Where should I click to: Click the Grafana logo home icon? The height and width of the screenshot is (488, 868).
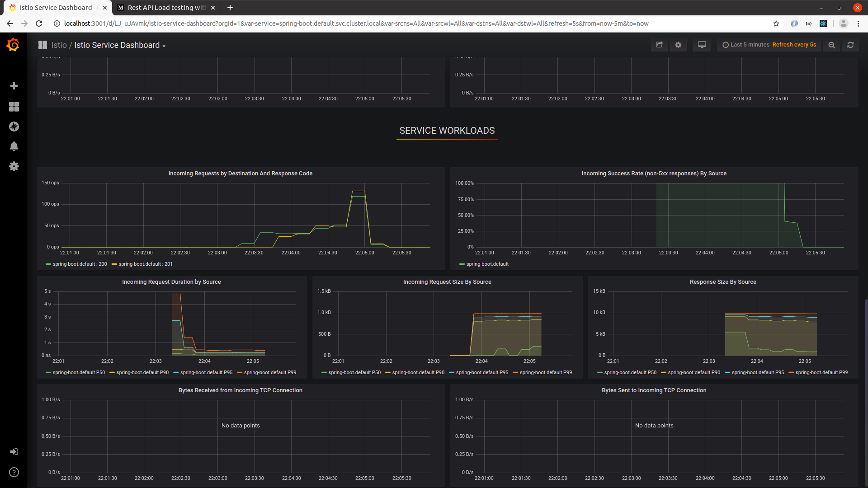point(13,44)
